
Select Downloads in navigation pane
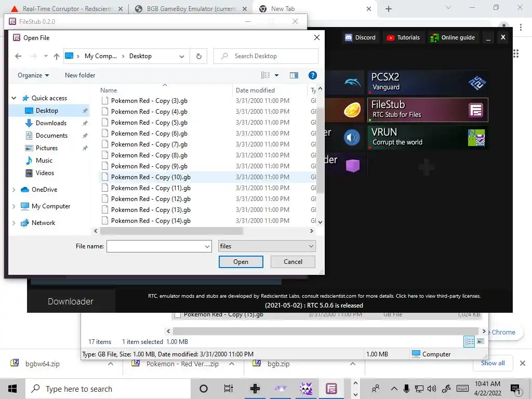pyautogui.click(x=51, y=123)
